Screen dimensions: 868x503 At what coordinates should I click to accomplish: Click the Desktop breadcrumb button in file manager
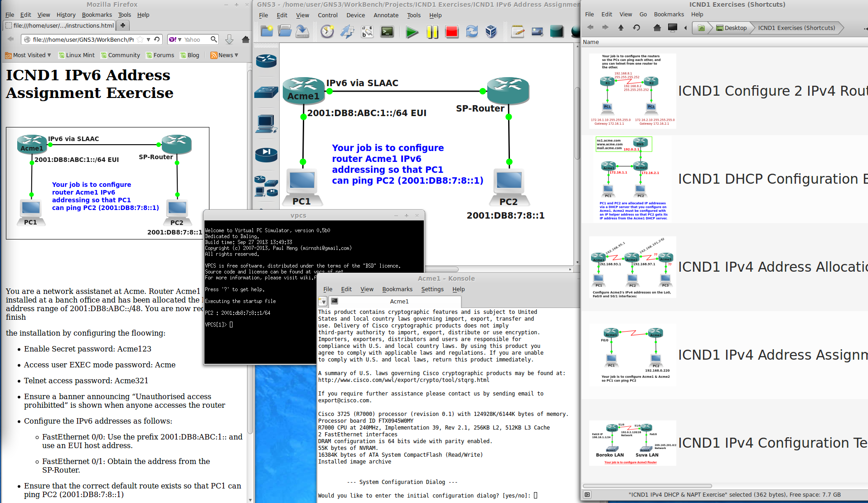[x=731, y=28]
